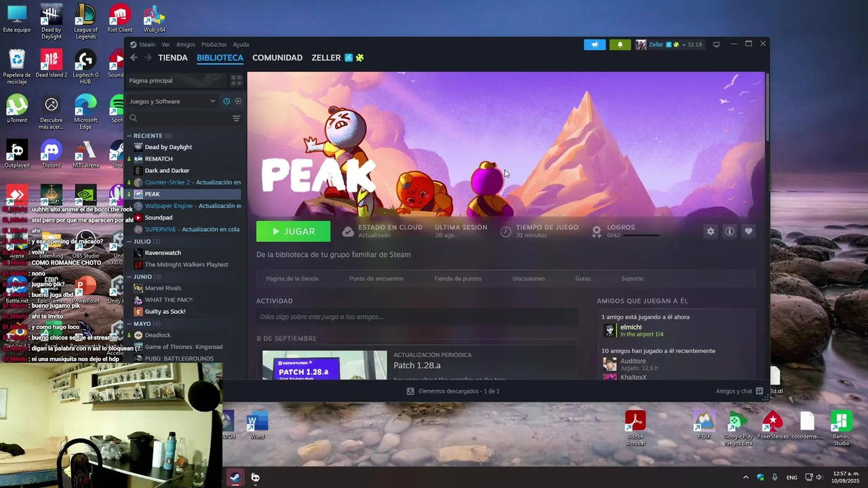868x488 pixels.
Task: Open Patch 1.28.a update thumbnail
Action: (325, 365)
